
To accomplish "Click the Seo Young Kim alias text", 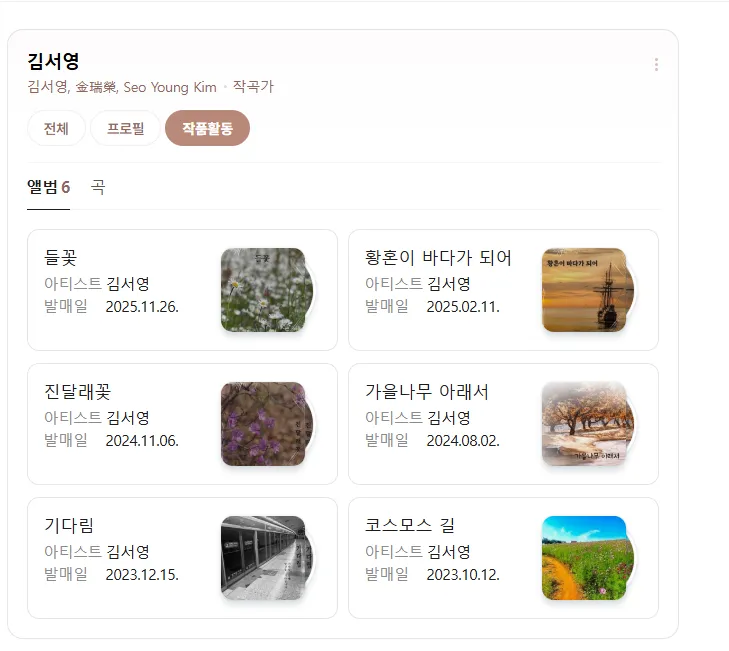I will [x=170, y=87].
